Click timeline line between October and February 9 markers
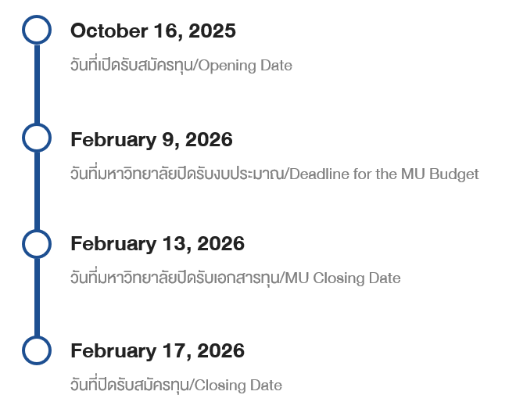Viewport: 516px width, 420px height. pyautogui.click(x=37, y=84)
